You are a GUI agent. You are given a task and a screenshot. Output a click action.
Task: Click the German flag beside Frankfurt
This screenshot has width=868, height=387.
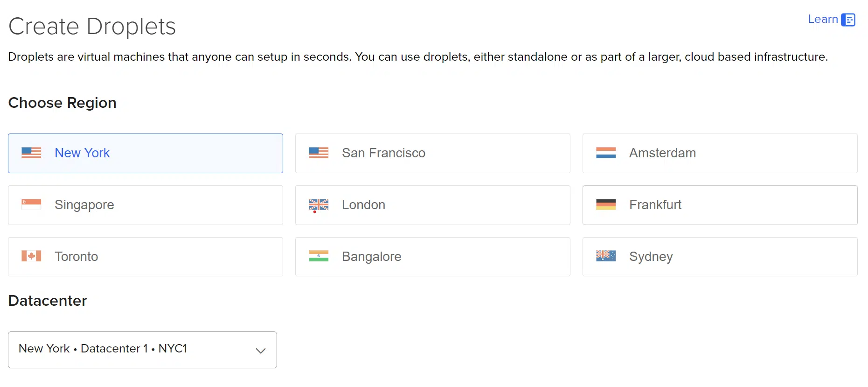[606, 204]
